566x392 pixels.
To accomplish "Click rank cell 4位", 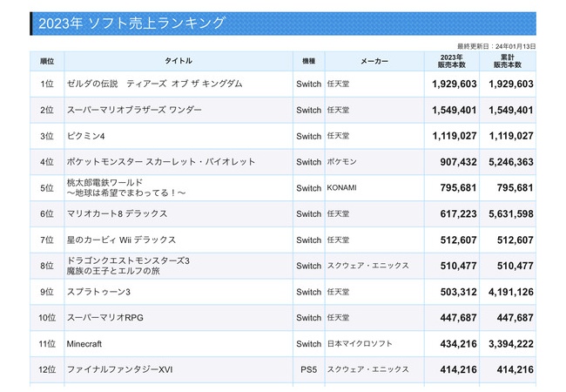I will pos(47,162).
